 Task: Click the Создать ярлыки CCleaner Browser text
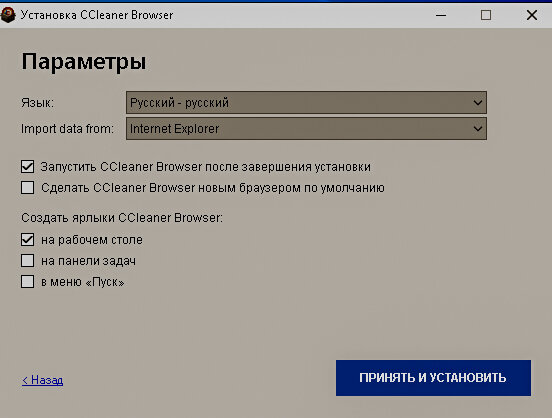(122, 218)
